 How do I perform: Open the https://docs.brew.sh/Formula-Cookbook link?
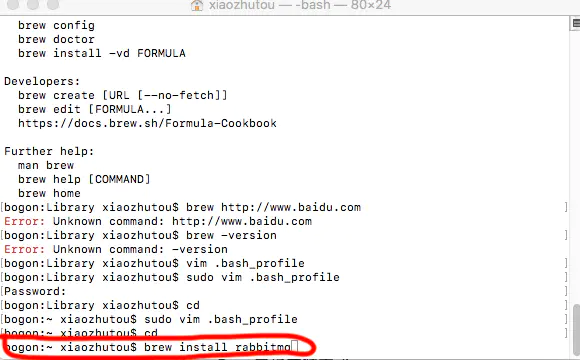(147, 123)
